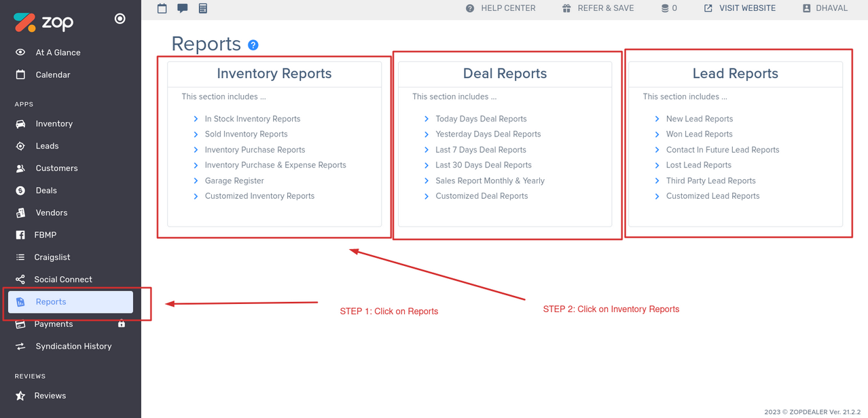Screen dimensions: 868x418
Task: Click the Help Center question icon
Action: (x=470, y=8)
